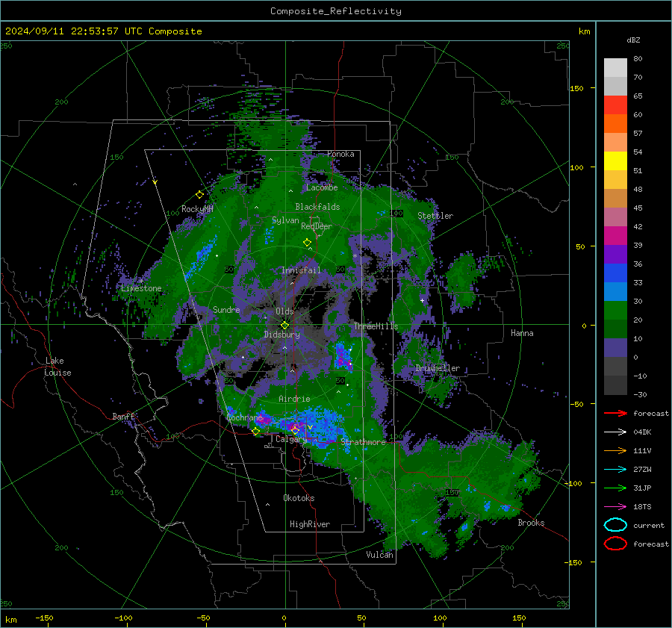This screenshot has width=672, height=628.
Task: Click the Airdrie city label
Action: [294, 399]
